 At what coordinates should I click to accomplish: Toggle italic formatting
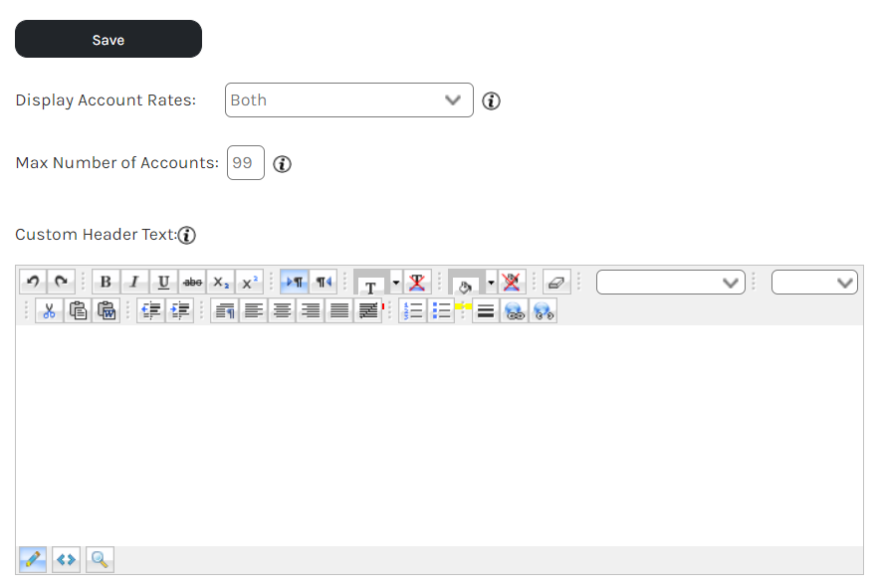(x=134, y=282)
